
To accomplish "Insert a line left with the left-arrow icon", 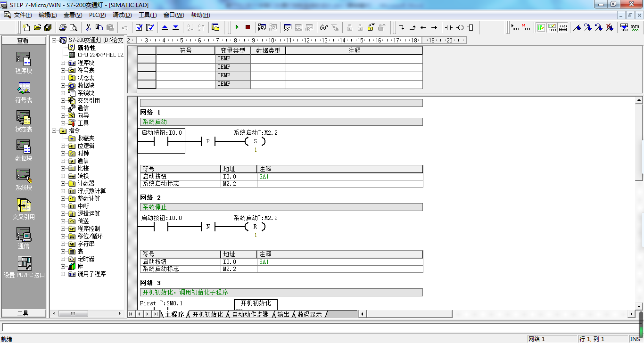I will pyautogui.click(x=423, y=27).
